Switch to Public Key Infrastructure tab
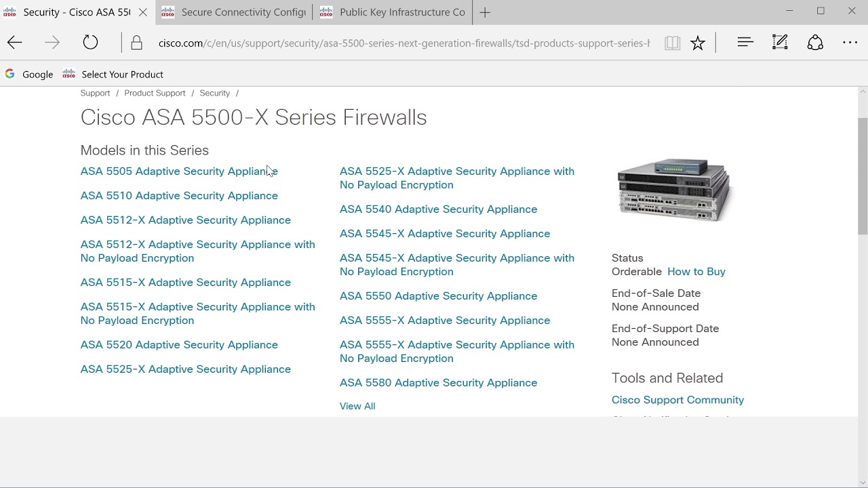 pyautogui.click(x=393, y=12)
